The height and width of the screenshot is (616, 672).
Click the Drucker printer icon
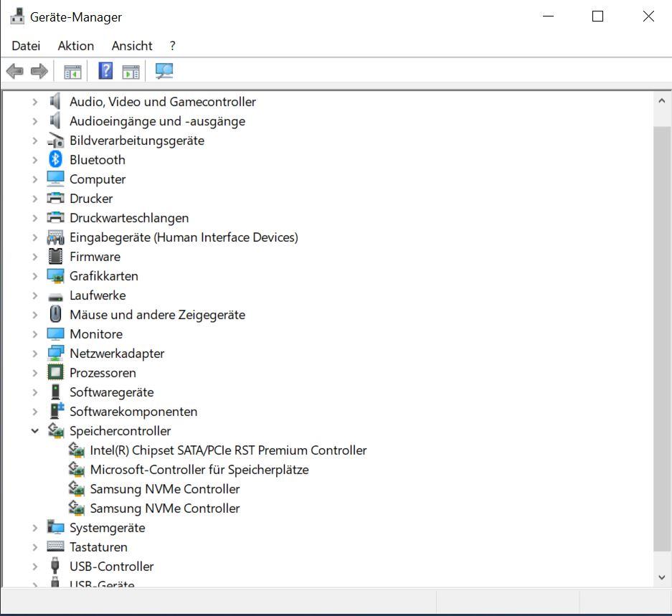55,198
